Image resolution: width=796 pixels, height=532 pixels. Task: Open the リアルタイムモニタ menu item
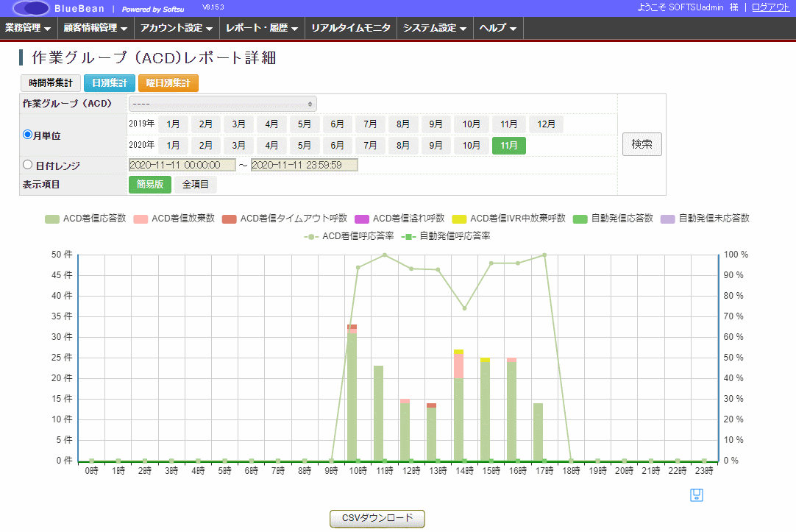[350, 28]
